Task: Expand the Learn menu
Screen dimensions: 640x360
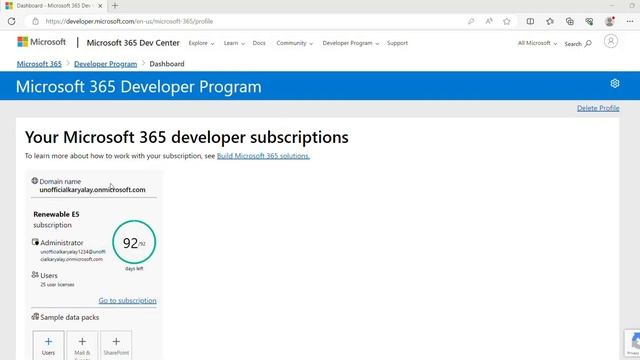Action: [x=234, y=43]
